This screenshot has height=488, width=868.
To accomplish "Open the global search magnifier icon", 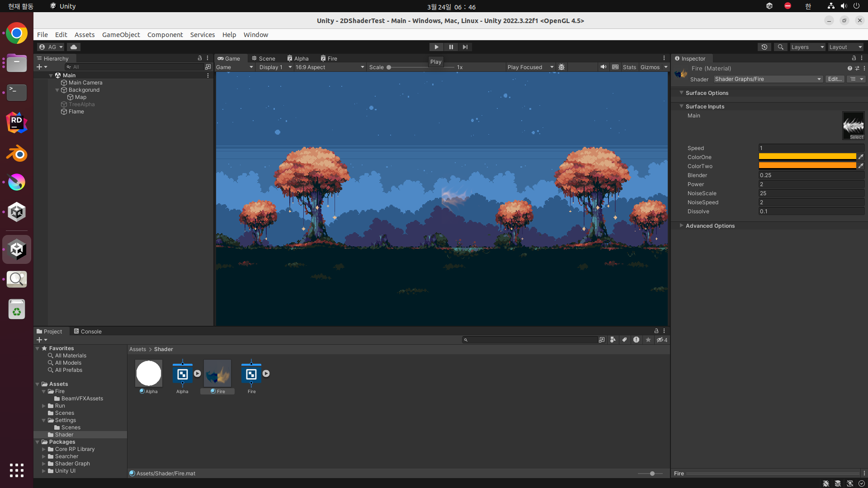I will (x=780, y=47).
